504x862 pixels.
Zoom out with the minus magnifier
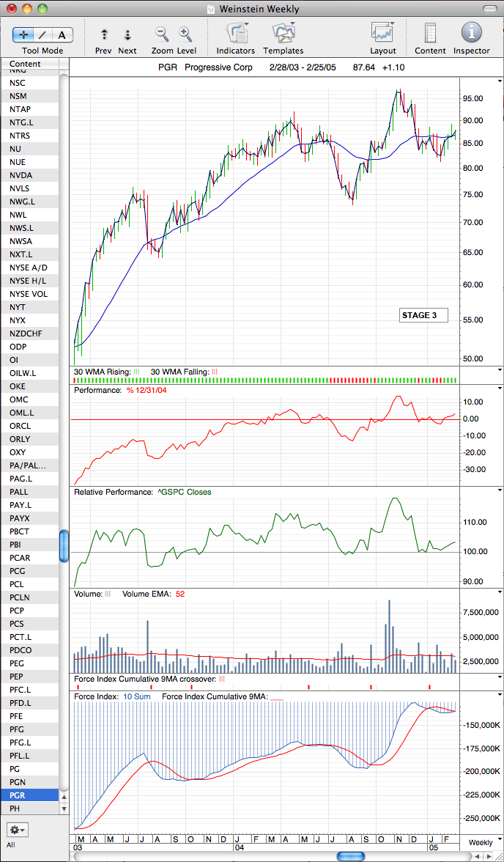click(x=162, y=34)
